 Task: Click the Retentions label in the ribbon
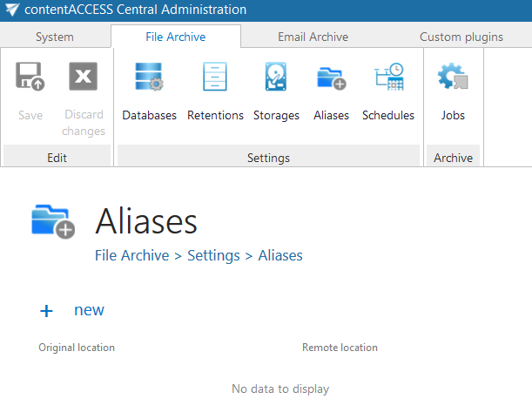coord(215,116)
